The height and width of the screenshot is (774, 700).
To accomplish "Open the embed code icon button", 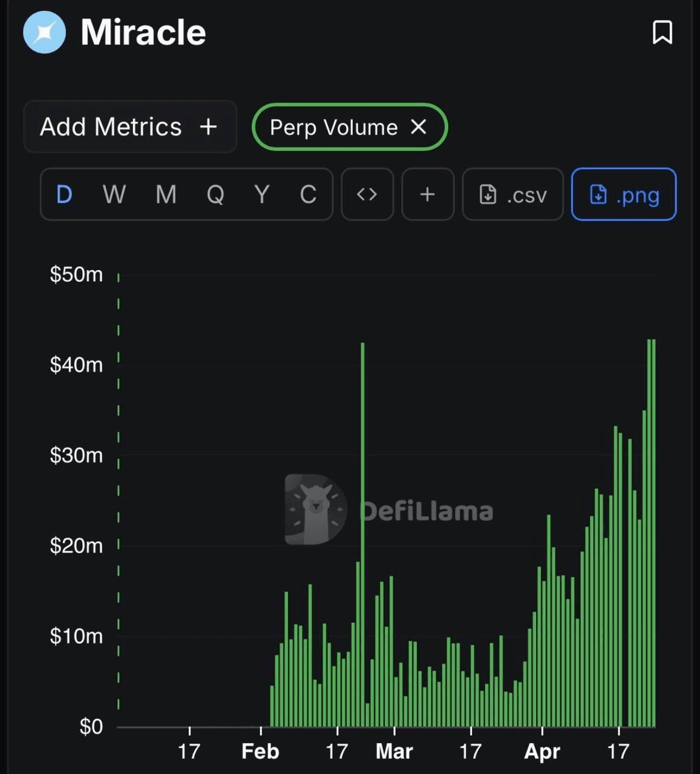I will tap(367, 194).
